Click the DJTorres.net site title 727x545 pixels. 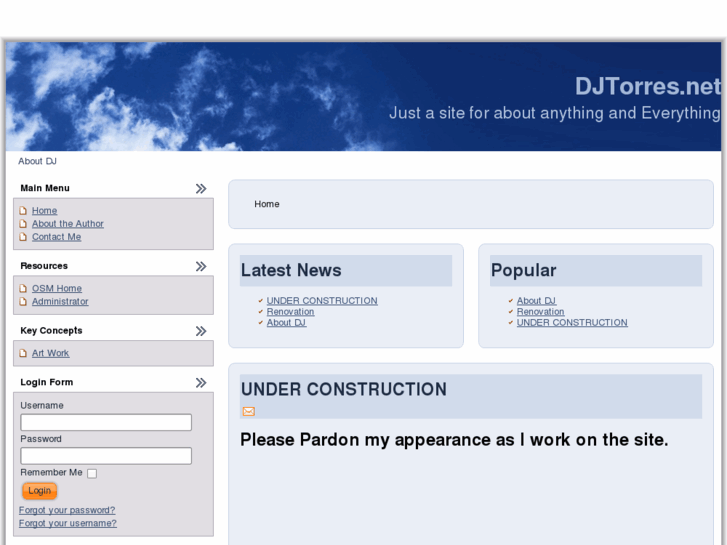point(648,86)
